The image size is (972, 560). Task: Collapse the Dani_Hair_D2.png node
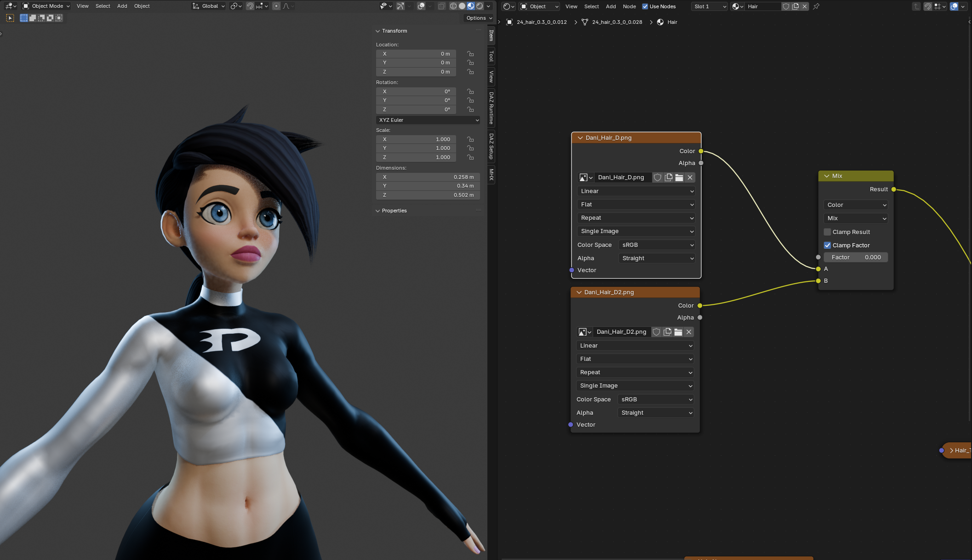579,292
